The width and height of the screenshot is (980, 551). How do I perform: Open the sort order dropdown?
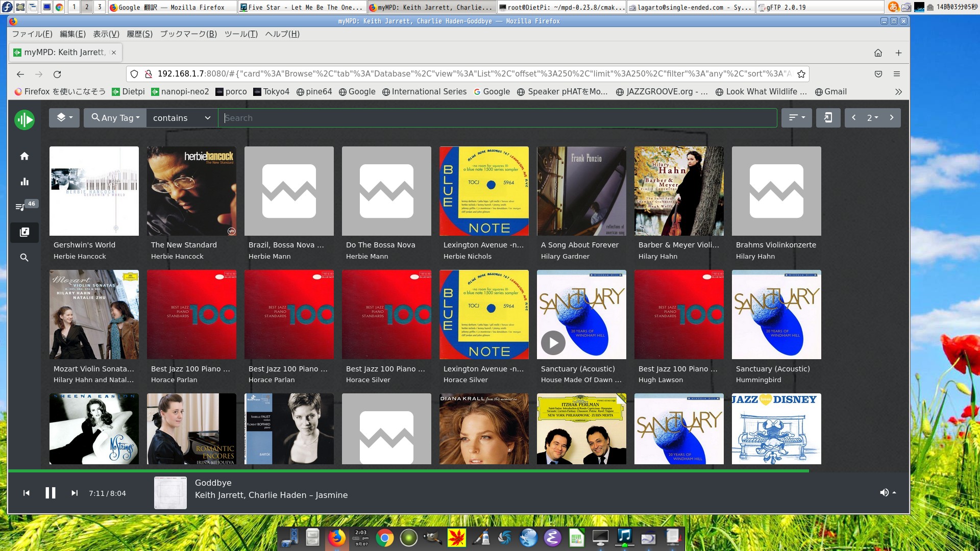click(796, 118)
